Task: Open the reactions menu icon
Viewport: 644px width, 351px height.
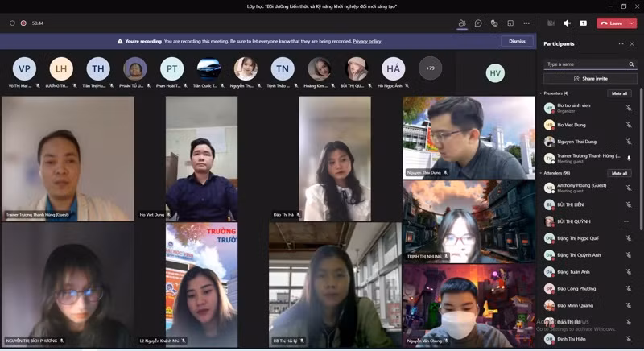Action: (494, 23)
